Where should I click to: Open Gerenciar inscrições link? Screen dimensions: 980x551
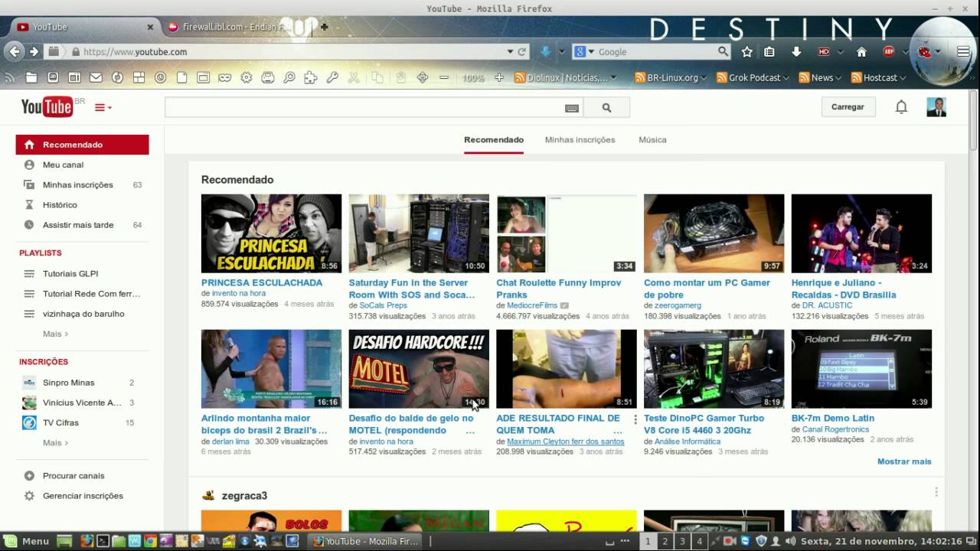[x=83, y=496]
